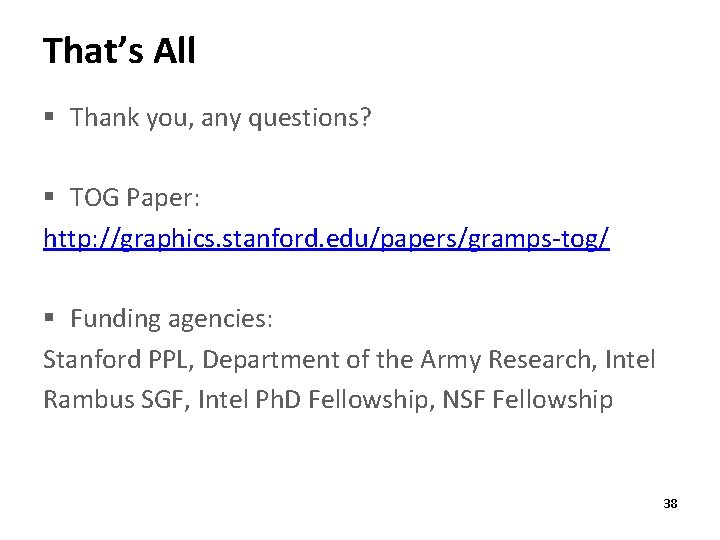Viewport: 720px width, 540px height.
Task: Click slide number 38
Action: coord(670,504)
